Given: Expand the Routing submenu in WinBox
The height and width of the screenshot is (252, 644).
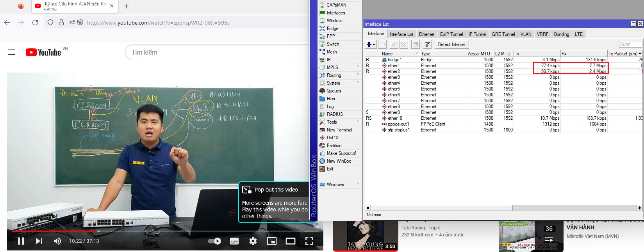Looking at the screenshot, I should coord(358,75).
